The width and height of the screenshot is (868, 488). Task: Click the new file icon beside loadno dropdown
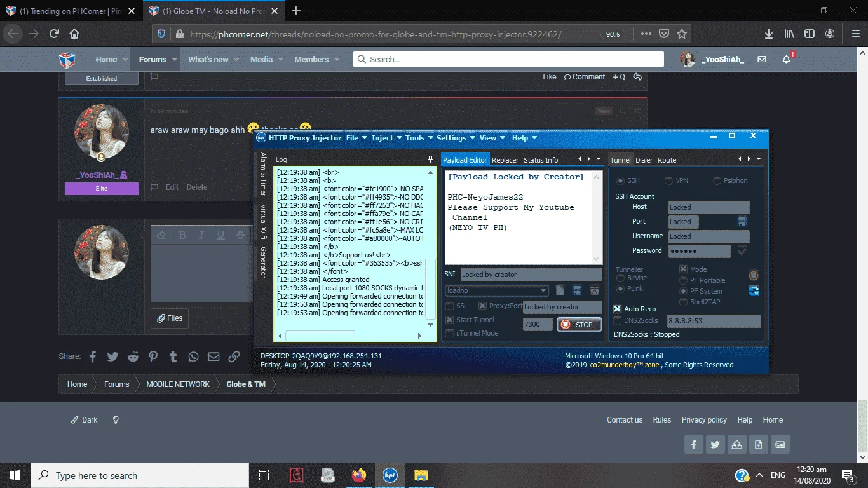[x=560, y=290]
